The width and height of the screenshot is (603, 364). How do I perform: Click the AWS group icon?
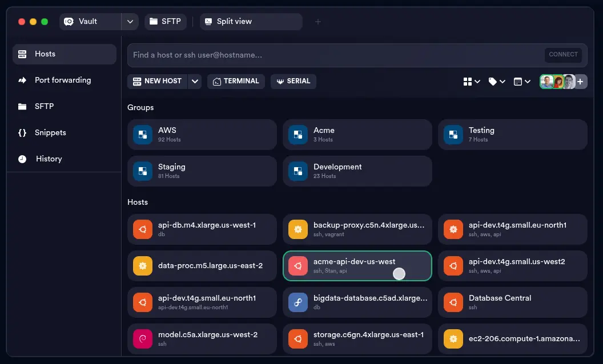click(142, 135)
